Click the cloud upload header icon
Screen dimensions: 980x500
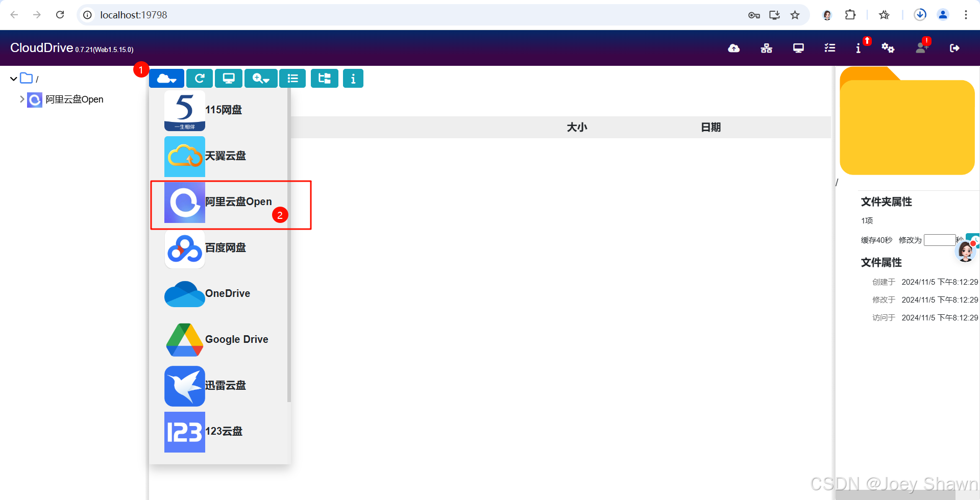point(734,48)
